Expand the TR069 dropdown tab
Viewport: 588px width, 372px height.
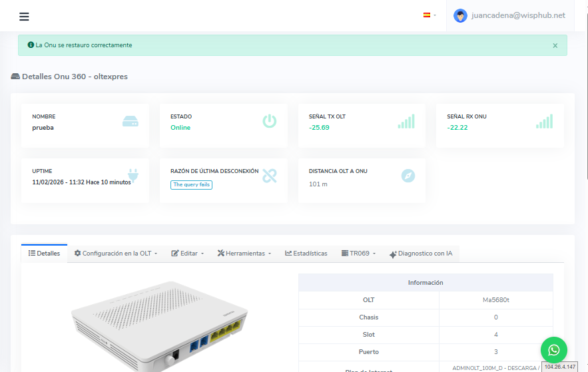click(359, 254)
